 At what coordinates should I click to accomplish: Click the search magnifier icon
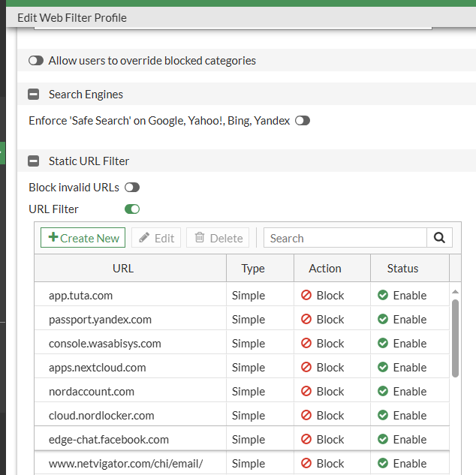[x=439, y=238]
